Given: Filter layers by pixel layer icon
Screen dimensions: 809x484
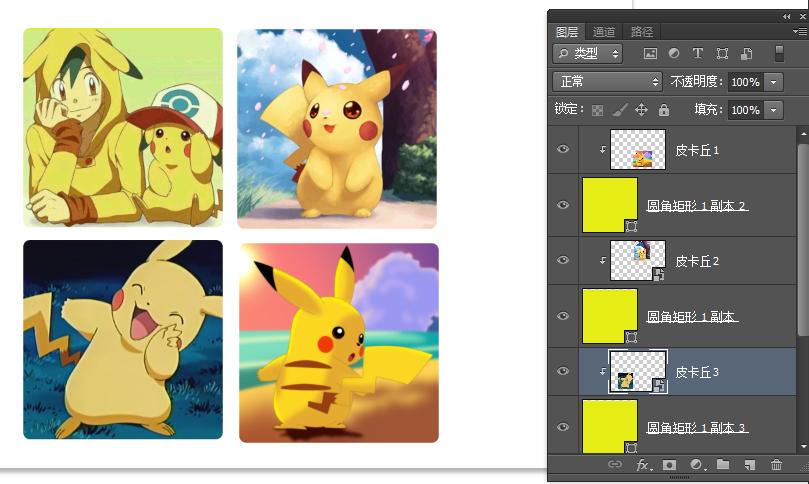Looking at the screenshot, I should 650,53.
